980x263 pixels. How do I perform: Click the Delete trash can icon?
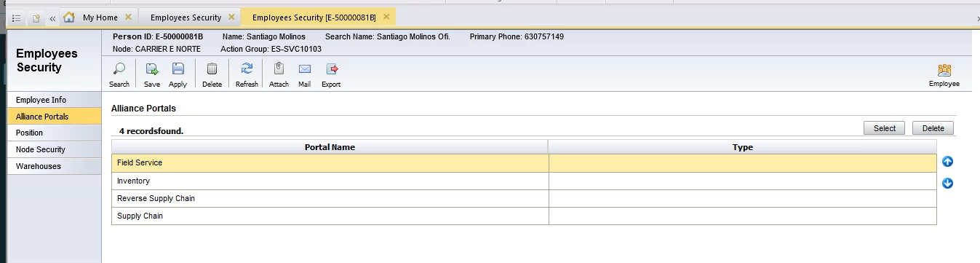(212, 69)
